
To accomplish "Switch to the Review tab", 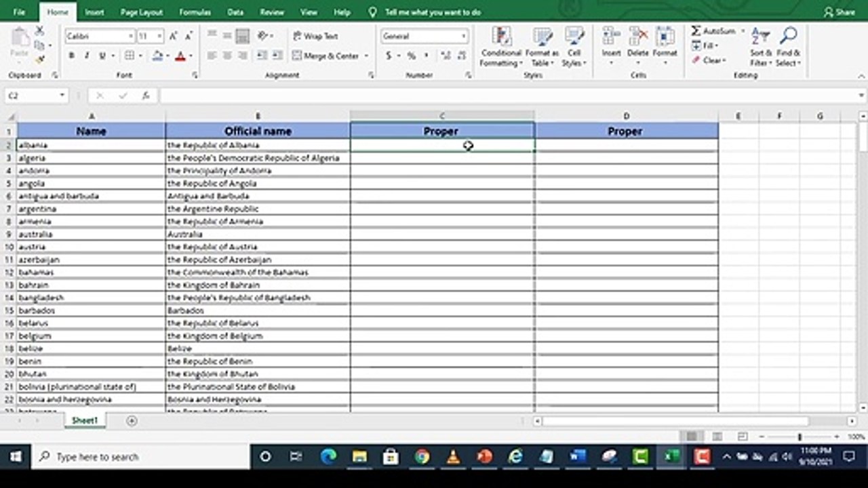I will coord(272,12).
